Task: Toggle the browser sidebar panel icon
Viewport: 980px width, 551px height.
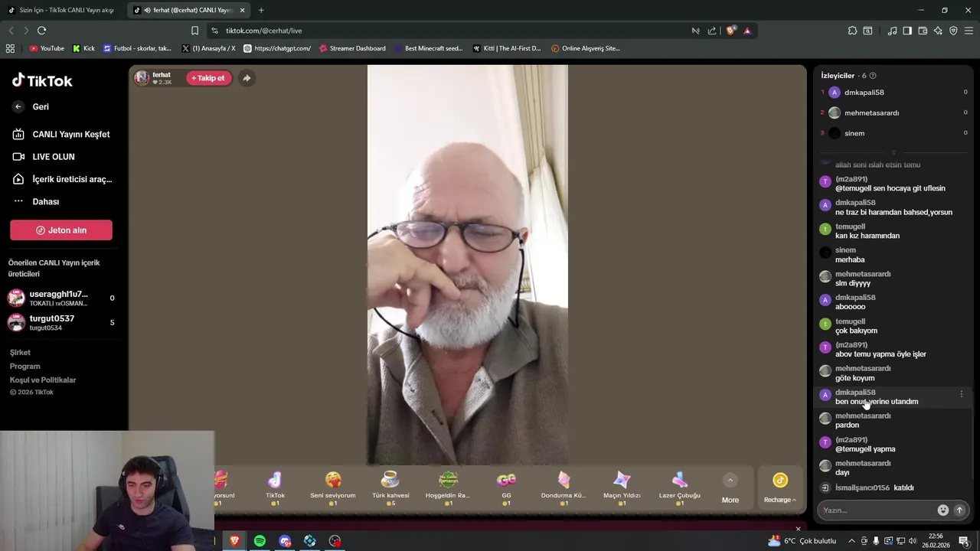Action: point(907,31)
